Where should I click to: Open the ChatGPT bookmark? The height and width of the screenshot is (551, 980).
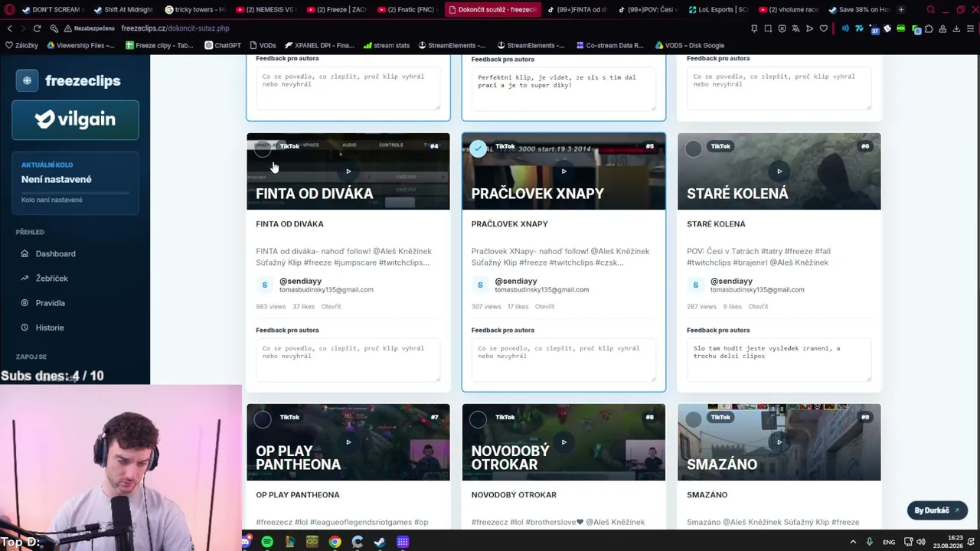[x=223, y=45]
